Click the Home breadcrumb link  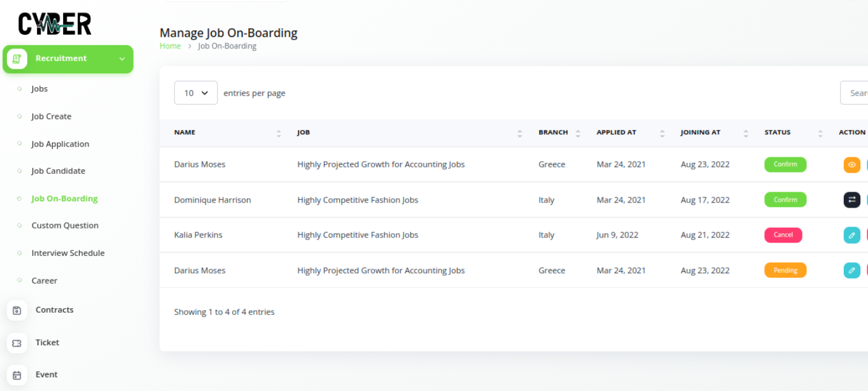coord(170,46)
